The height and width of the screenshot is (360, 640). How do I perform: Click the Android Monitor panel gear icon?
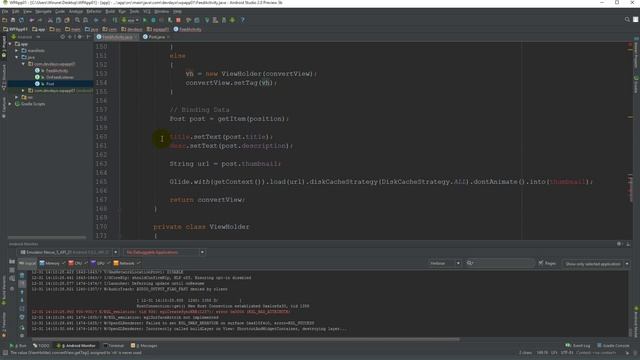tap(619, 244)
